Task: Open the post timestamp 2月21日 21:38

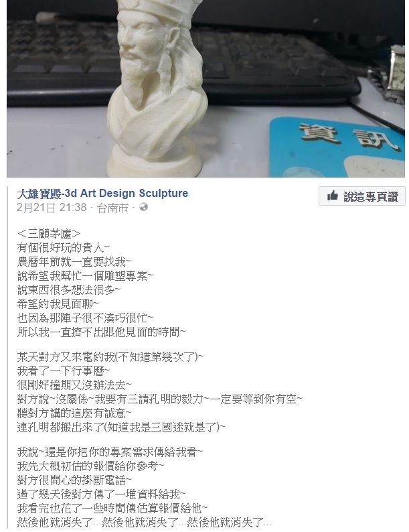Action: tap(52, 207)
